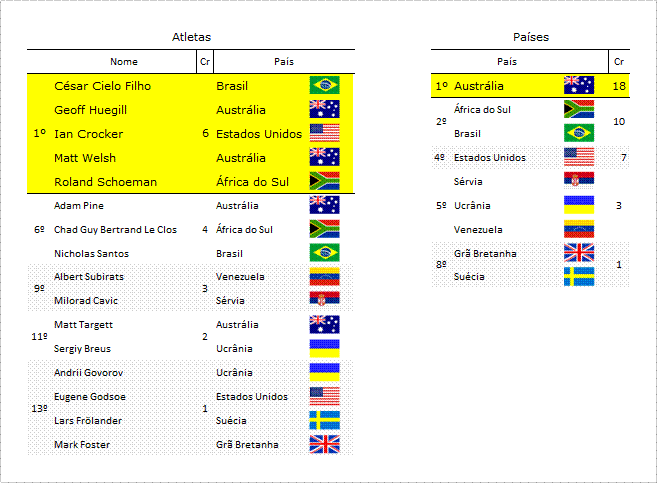Select Cr column header in Atletas table

pos(205,62)
